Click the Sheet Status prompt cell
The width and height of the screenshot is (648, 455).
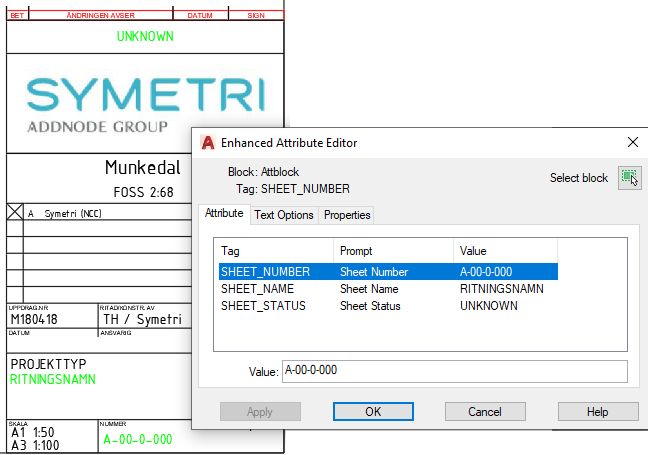click(370, 306)
